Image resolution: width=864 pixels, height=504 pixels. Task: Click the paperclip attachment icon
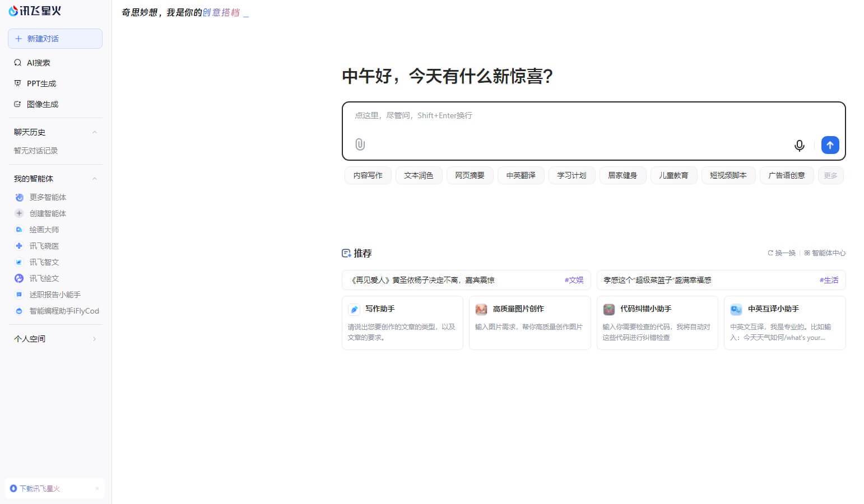[x=360, y=144]
